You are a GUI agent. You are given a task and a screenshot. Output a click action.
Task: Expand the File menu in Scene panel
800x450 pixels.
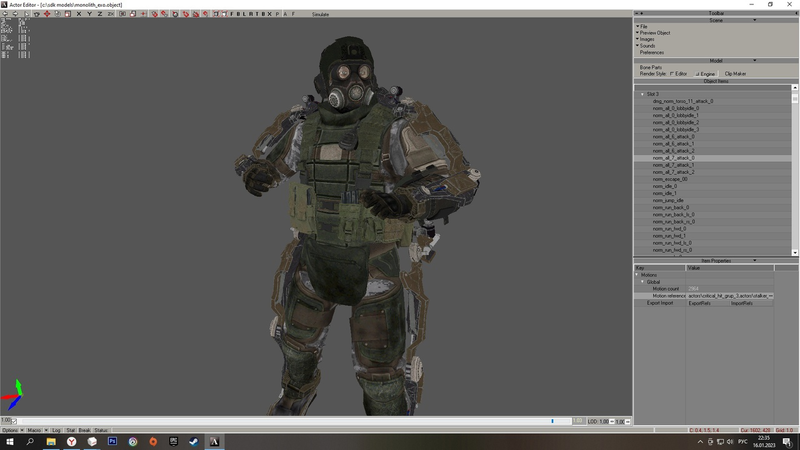643,27
